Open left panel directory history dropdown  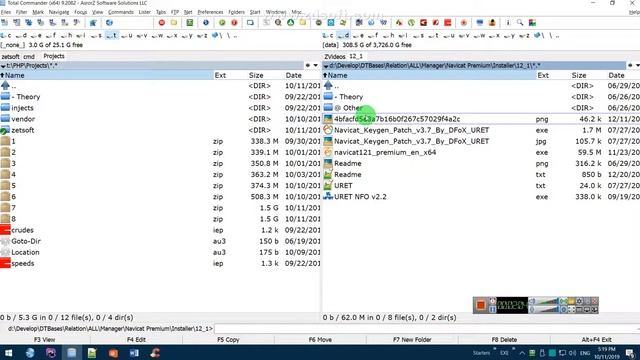pyautogui.click(x=316, y=65)
